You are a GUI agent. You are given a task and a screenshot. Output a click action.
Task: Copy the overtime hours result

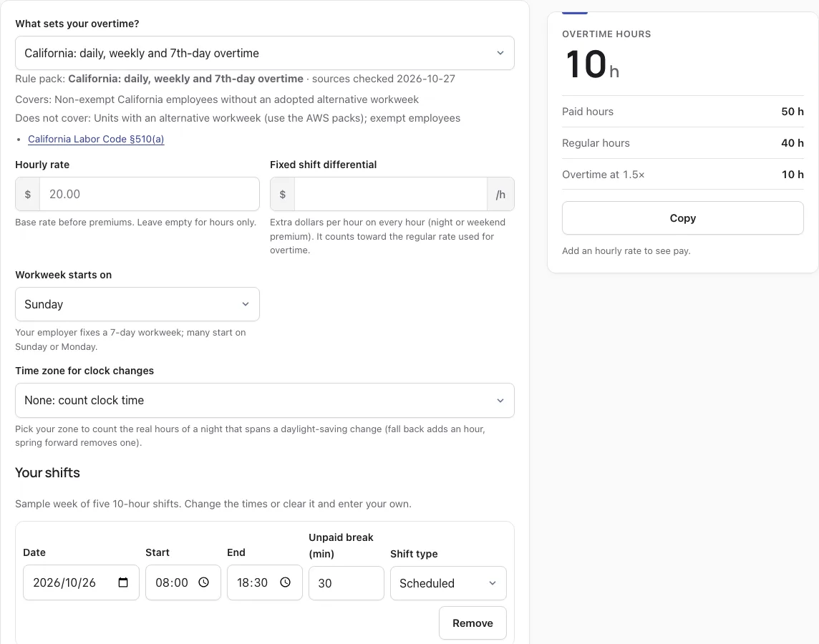pos(683,218)
